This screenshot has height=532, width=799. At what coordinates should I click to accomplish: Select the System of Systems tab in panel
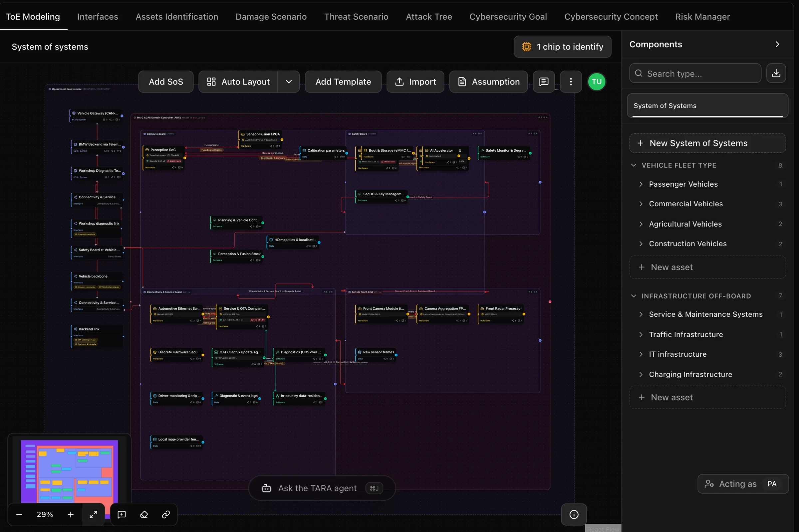coord(707,106)
